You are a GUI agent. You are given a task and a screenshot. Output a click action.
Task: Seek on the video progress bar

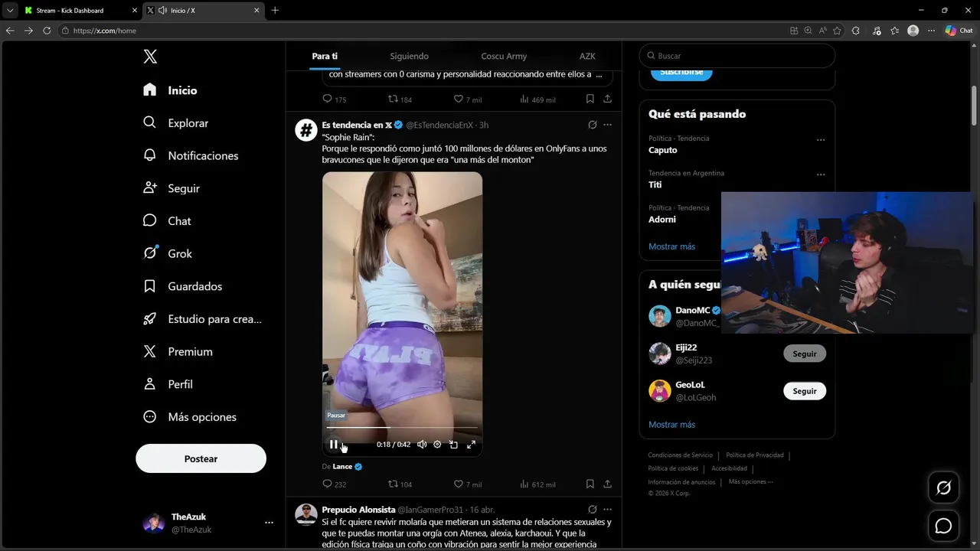click(x=402, y=427)
